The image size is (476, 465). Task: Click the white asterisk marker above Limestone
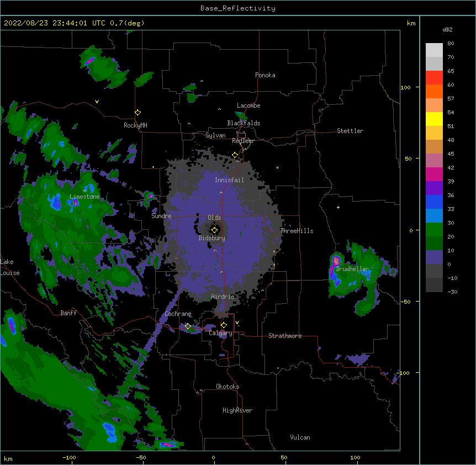(85, 191)
